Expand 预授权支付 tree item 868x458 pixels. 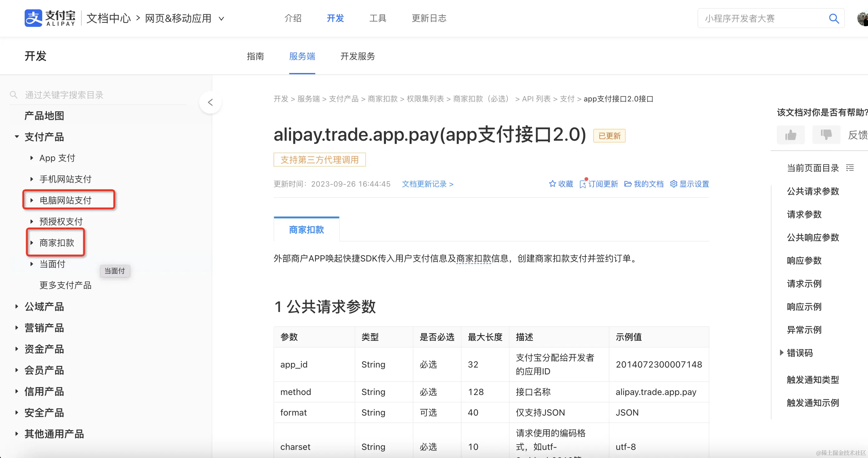click(x=32, y=221)
